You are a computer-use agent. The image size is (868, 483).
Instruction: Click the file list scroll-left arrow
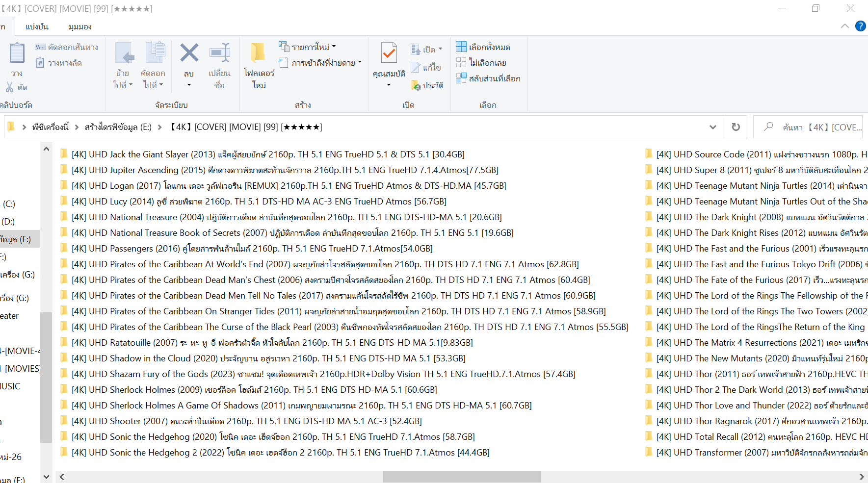[x=62, y=477]
